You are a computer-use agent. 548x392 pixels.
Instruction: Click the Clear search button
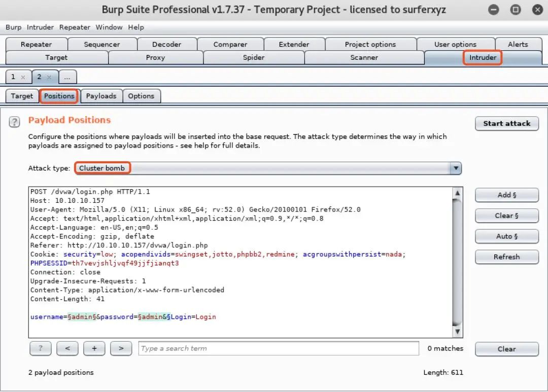coord(507,349)
